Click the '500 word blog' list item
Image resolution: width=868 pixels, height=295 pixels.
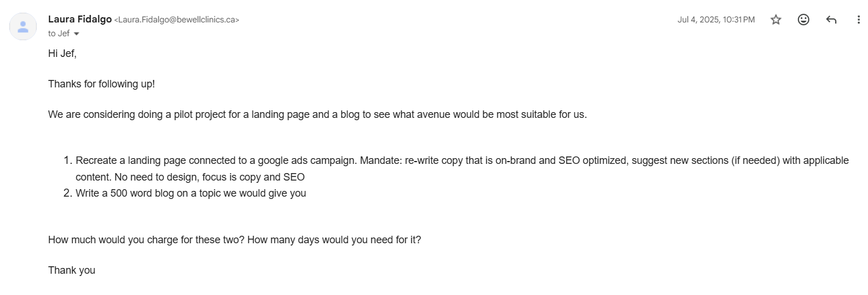click(191, 193)
